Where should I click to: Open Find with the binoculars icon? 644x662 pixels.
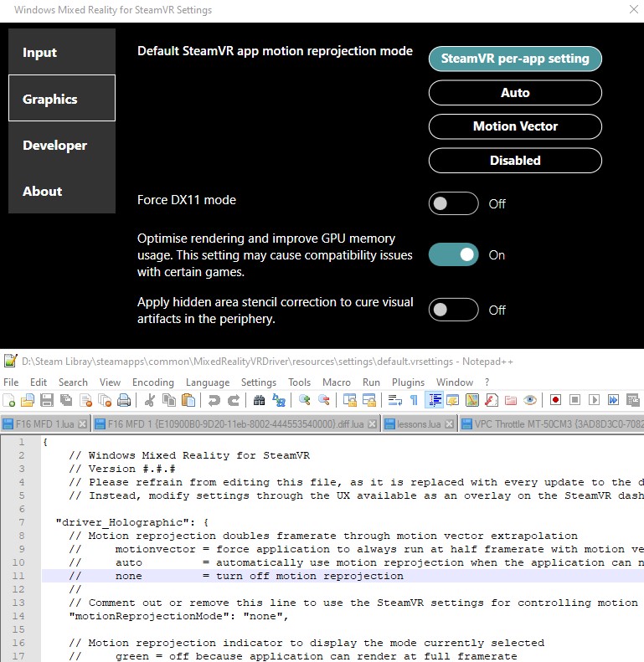[x=259, y=400]
